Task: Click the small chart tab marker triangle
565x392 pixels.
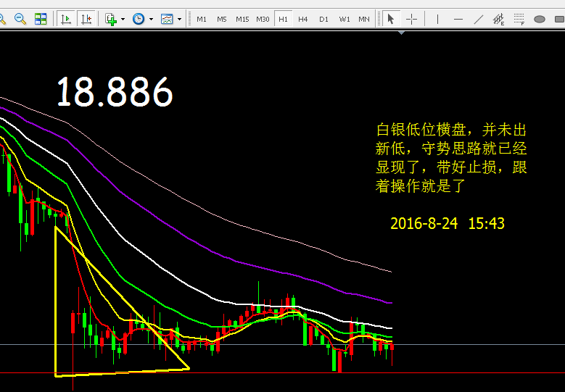Action: (401, 33)
